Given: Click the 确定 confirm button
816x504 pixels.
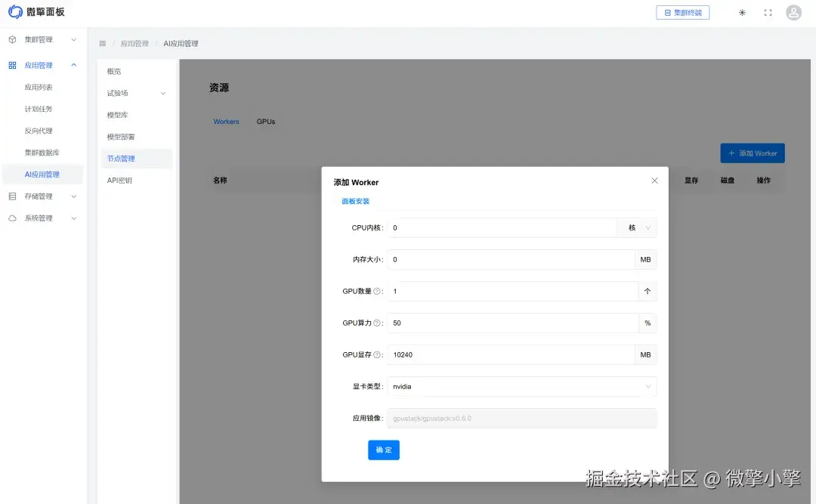Looking at the screenshot, I should [x=383, y=449].
